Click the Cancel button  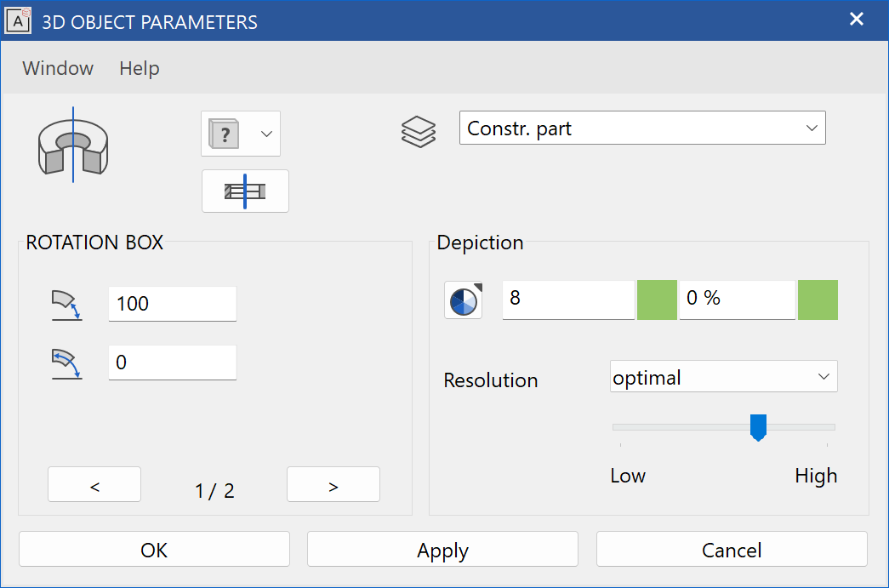731,549
